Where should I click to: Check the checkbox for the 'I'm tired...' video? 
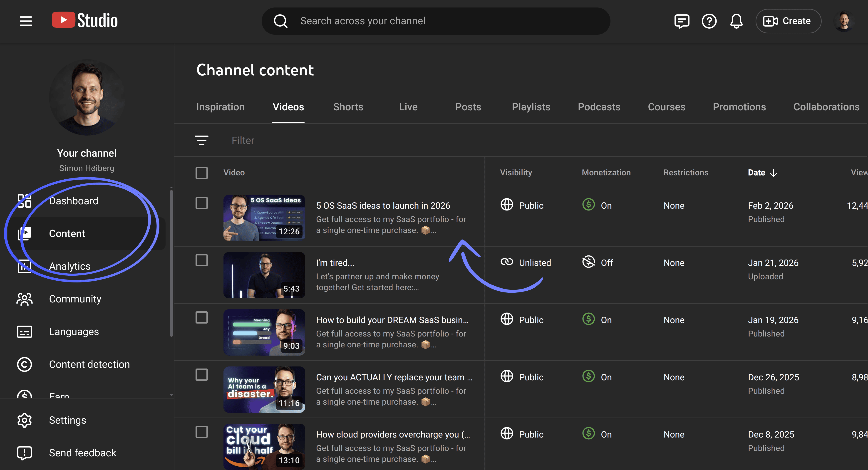pyautogui.click(x=201, y=260)
